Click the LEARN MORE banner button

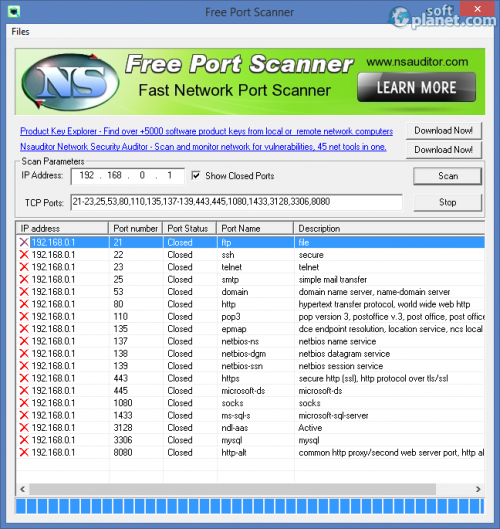[x=417, y=87]
